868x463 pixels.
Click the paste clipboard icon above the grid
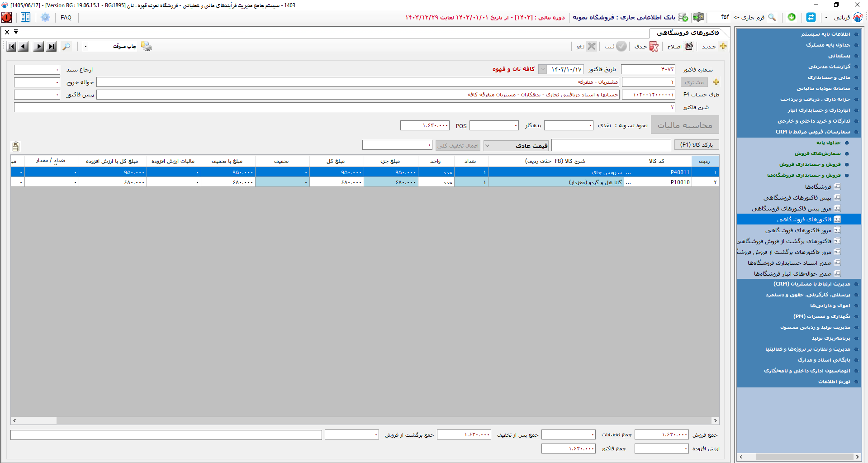[x=16, y=146]
